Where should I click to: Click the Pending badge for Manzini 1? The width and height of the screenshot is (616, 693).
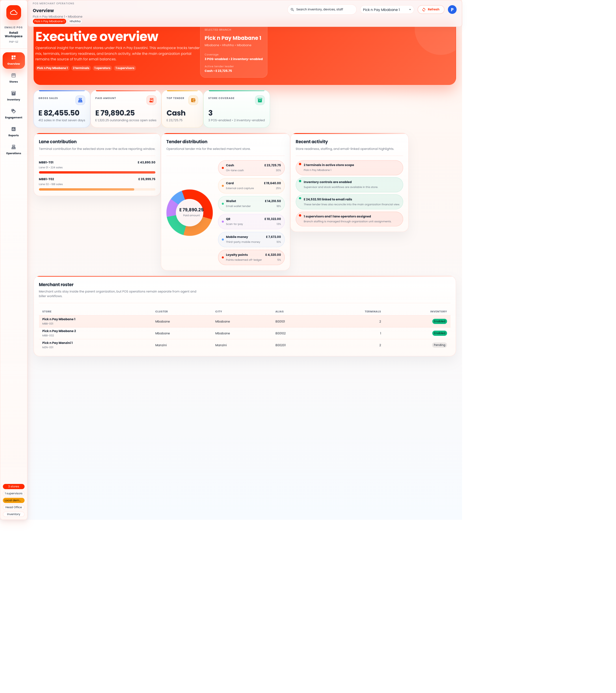click(x=439, y=345)
